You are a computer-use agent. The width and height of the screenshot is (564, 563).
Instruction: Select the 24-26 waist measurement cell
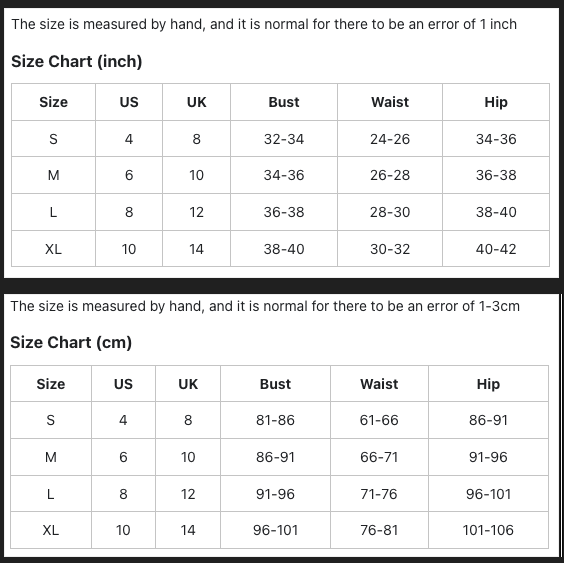[x=390, y=139]
